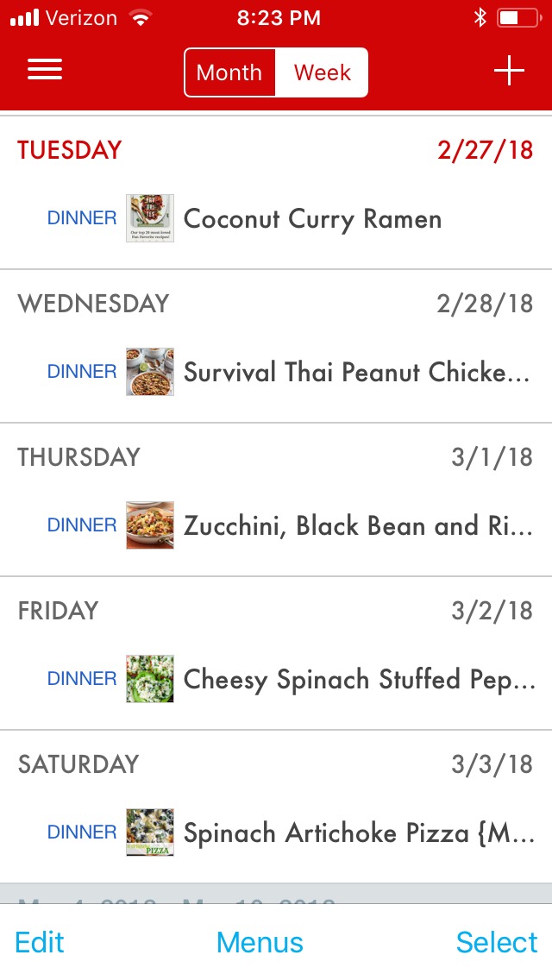This screenshot has width=552, height=980.
Task: Open Survival Thai Peanut Chicken entry
Action: point(357,373)
